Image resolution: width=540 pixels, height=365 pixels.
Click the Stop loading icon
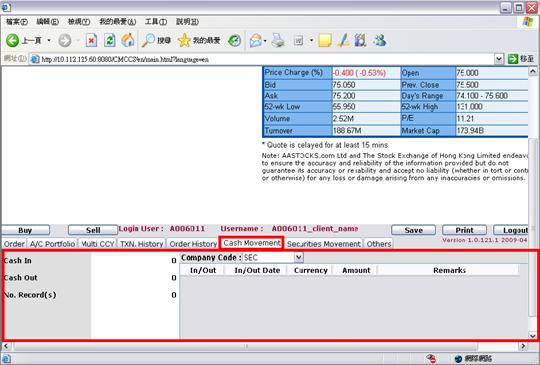pyautogui.click(x=91, y=41)
